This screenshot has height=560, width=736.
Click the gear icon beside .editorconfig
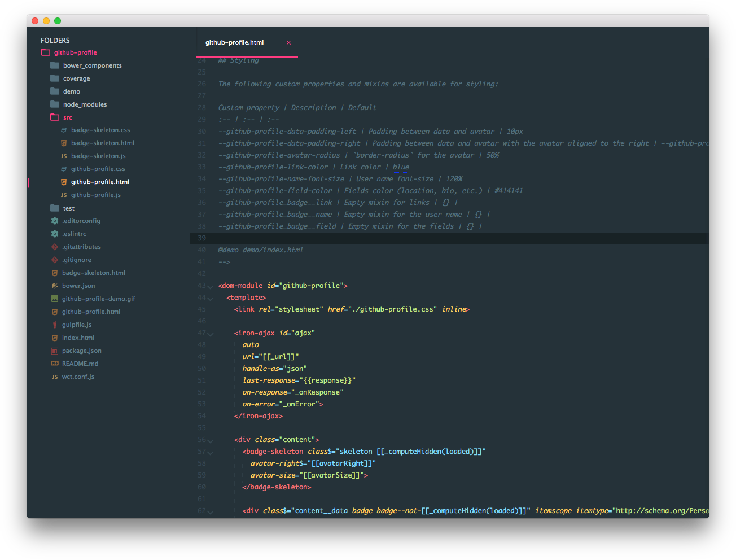pos(55,221)
